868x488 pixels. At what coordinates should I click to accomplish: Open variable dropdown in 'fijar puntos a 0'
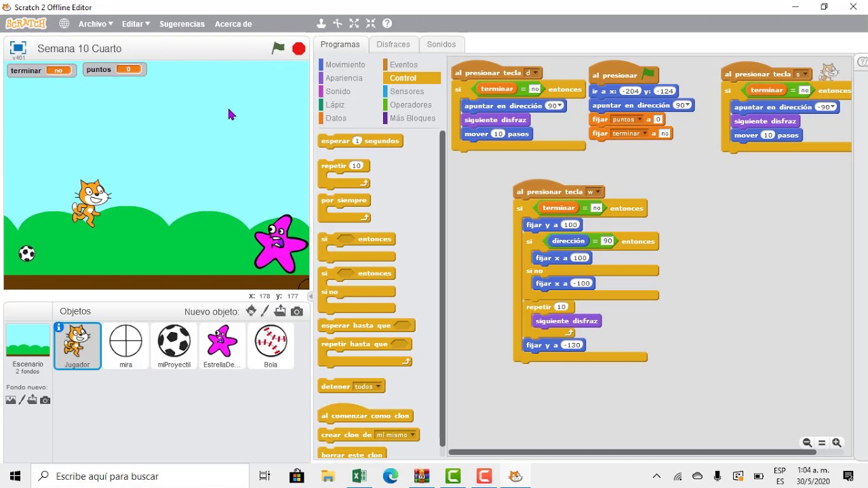coord(627,119)
